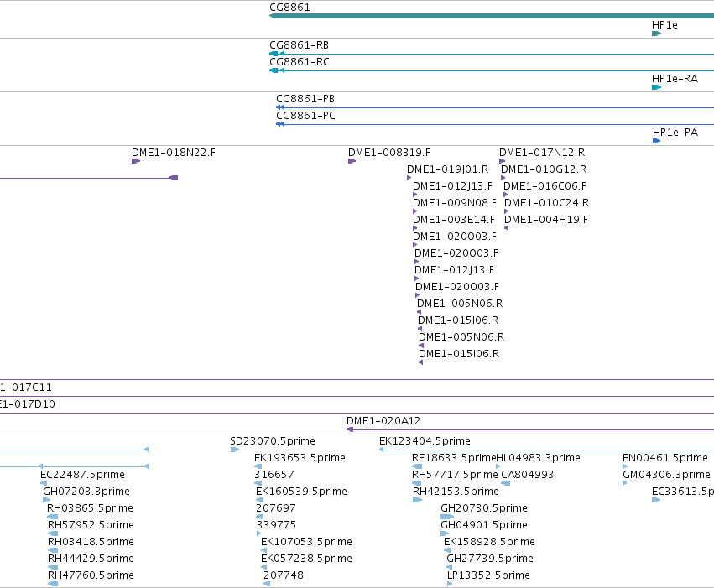Click the RH57952.5prime EST label
The width and height of the screenshot is (714, 588).
tap(91, 525)
